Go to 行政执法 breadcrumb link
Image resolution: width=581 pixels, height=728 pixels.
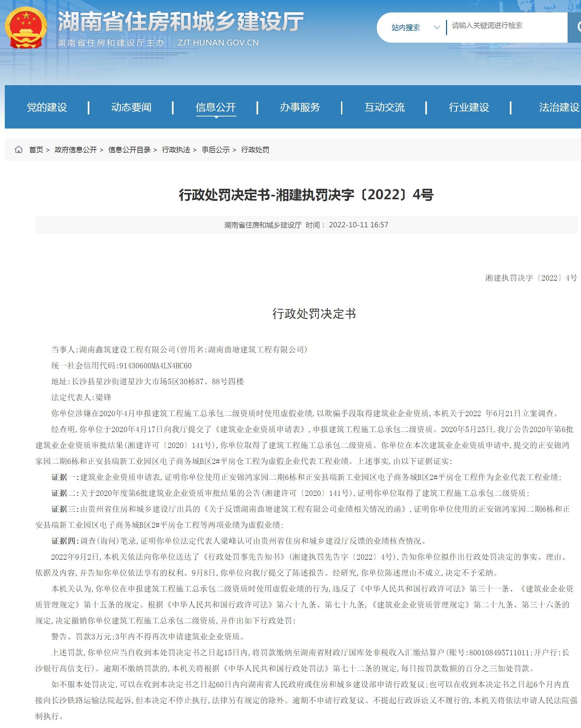(x=176, y=150)
